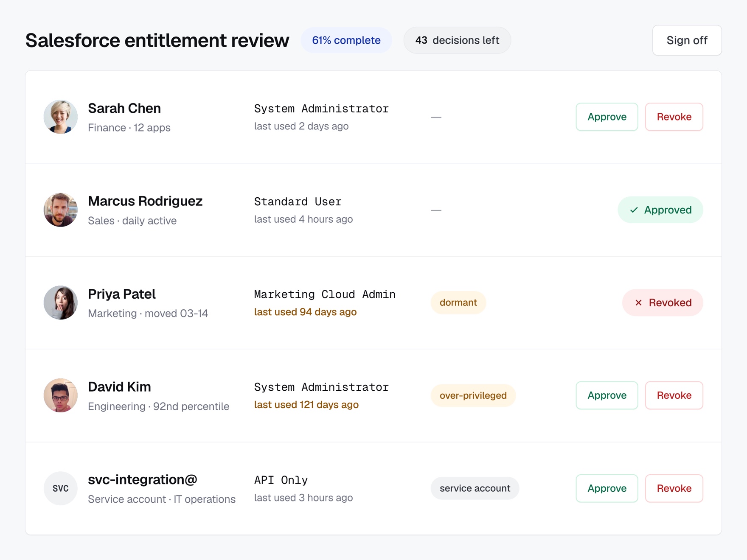This screenshot has height=560, width=747.
Task: Open Sarah Chen's avatar photo
Action: coord(61,117)
